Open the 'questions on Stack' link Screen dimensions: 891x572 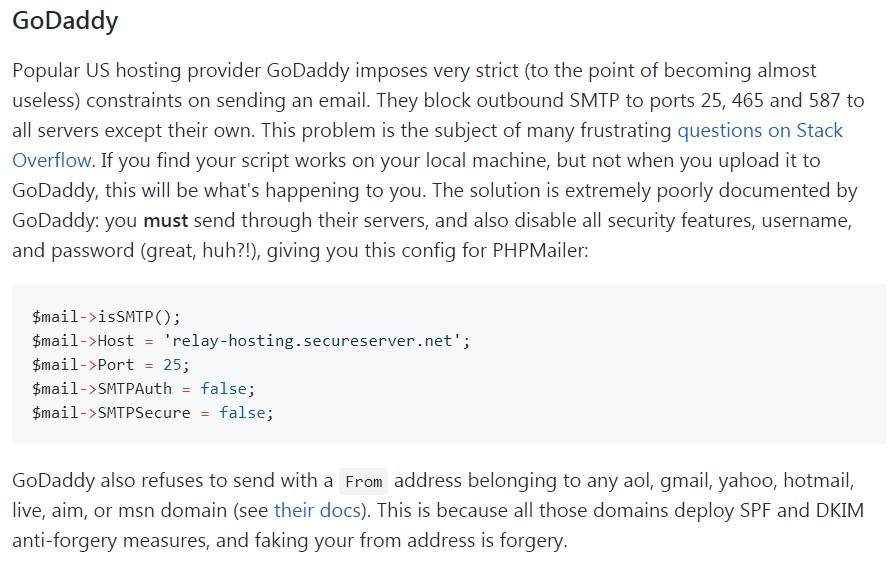pos(760,131)
